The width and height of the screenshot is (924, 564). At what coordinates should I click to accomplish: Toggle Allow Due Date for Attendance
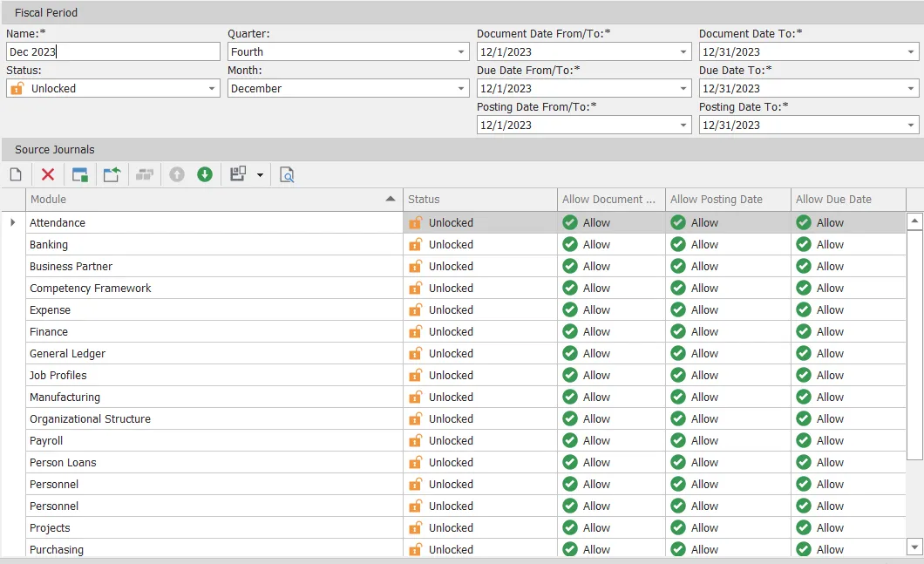tap(802, 222)
